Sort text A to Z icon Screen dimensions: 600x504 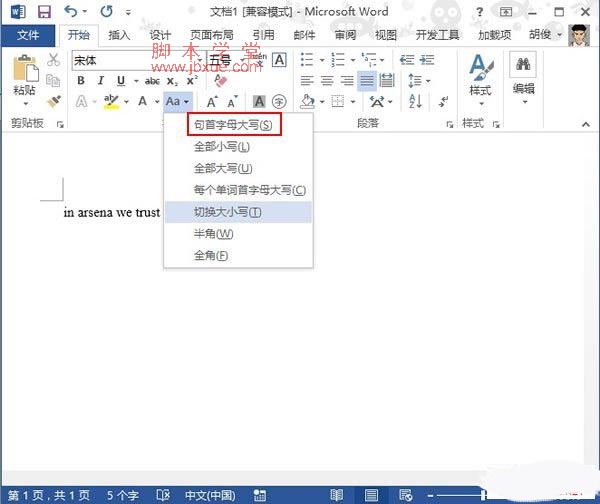[416, 101]
